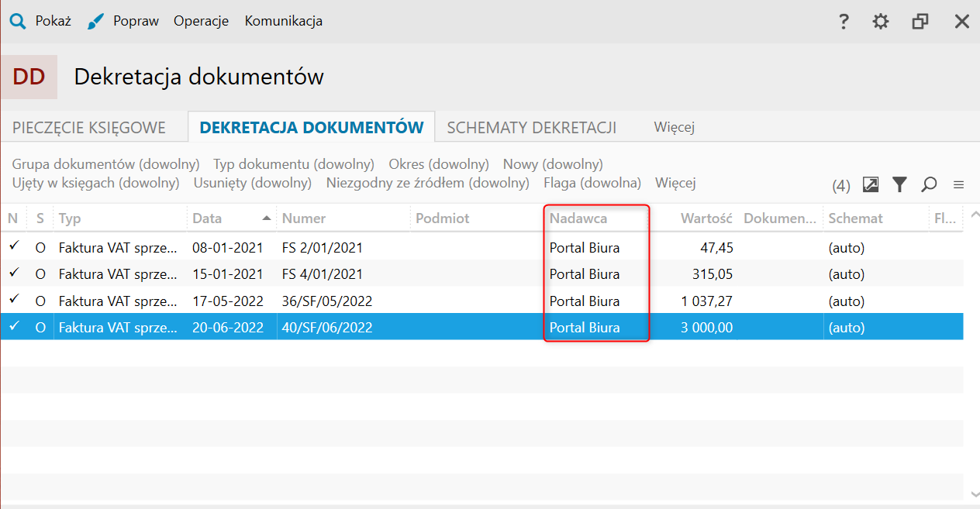Toggle checkmark for row FS 2/01/2021
The width and height of the screenshot is (980, 509).
13,247
